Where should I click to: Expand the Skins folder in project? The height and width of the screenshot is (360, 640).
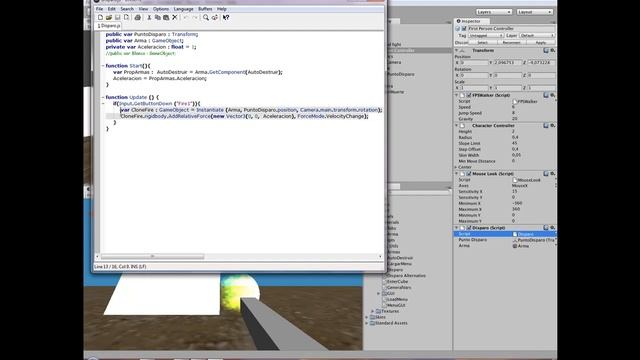tap(367, 317)
